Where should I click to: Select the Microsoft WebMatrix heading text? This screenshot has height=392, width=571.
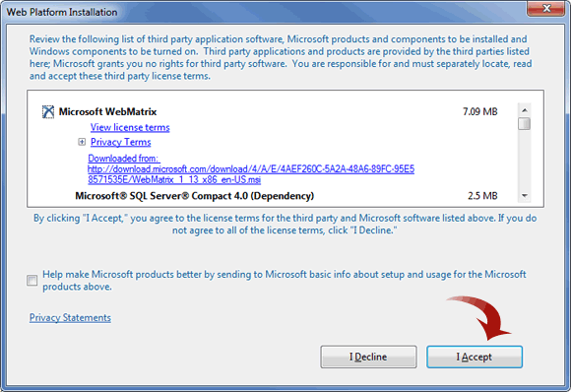click(x=107, y=111)
